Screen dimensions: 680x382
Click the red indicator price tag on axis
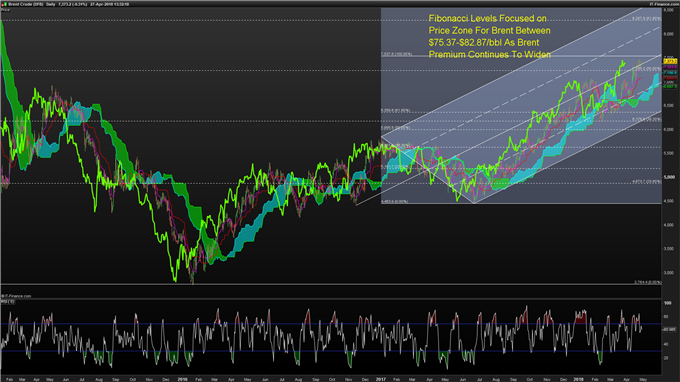pos(670,78)
